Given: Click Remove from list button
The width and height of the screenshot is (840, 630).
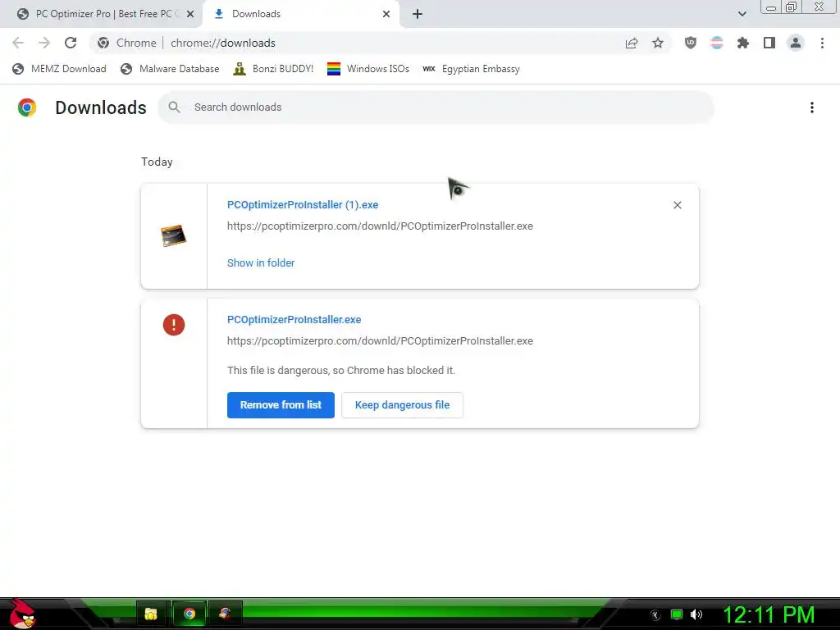Looking at the screenshot, I should [x=281, y=405].
